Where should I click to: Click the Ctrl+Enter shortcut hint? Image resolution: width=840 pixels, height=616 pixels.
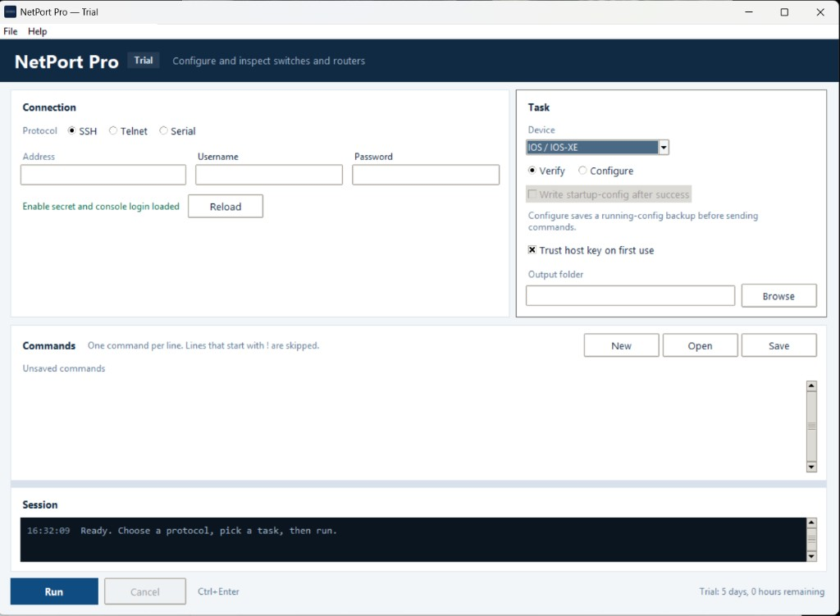pyautogui.click(x=218, y=591)
